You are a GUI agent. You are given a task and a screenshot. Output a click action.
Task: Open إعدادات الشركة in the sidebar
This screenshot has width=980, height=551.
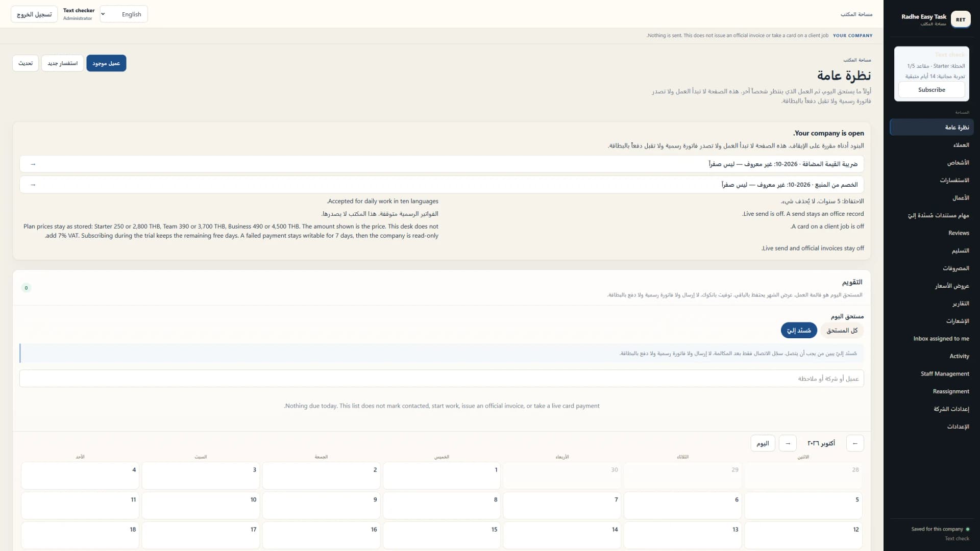coord(932,409)
